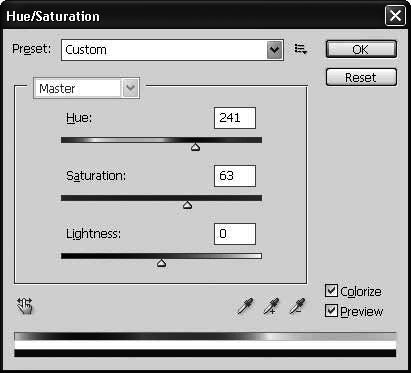This screenshot has width=411, height=373.
Task: Toggle the Preview checkbox
Action: pos(331,311)
